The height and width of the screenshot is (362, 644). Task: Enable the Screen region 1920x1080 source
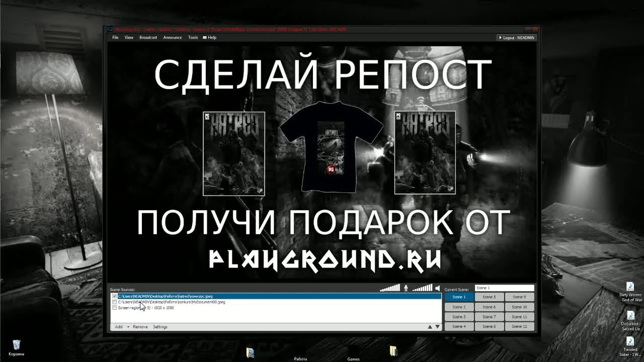[114, 307]
